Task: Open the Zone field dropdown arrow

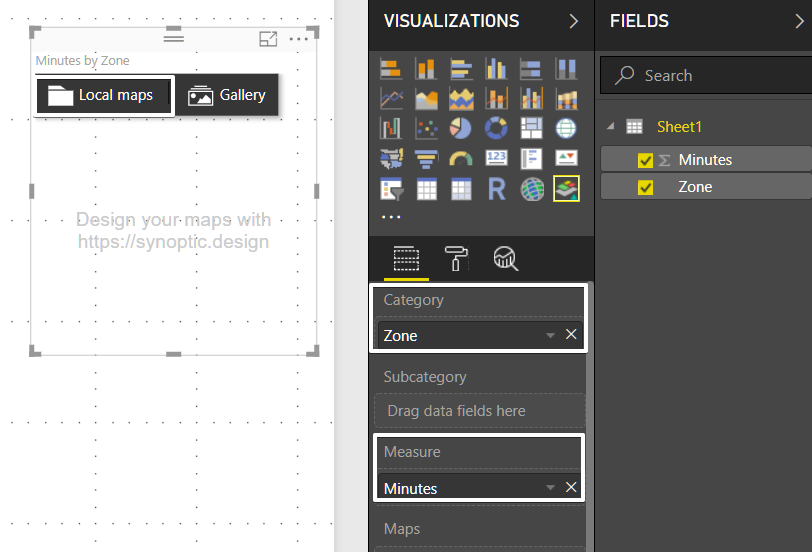Action: pyautogui.click(x=550, y=336)
